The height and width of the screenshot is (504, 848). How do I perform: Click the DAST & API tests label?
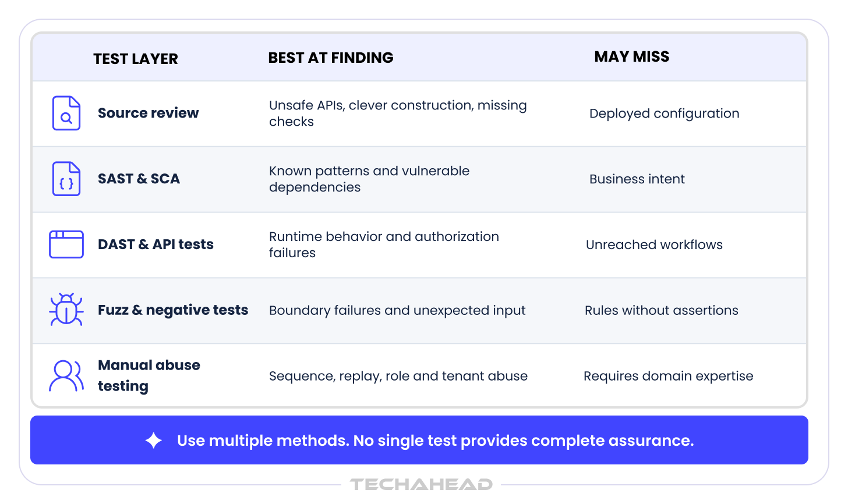156,244
